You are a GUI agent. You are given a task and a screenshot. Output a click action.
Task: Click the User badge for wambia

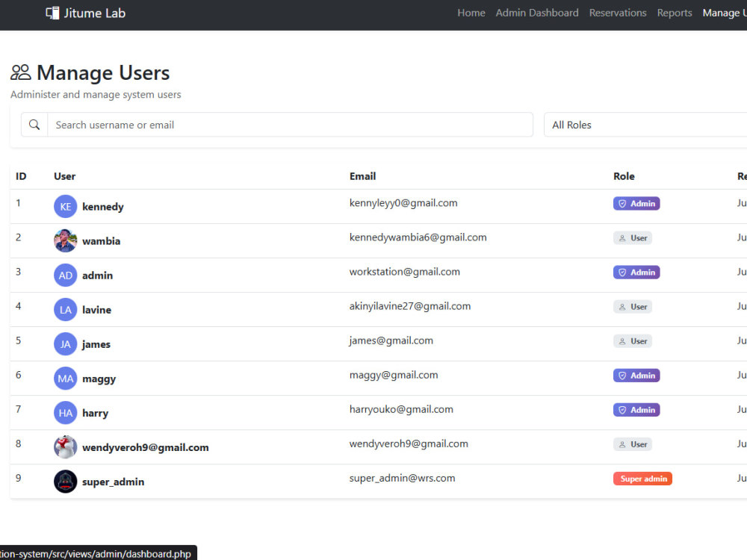pos(633,238)
